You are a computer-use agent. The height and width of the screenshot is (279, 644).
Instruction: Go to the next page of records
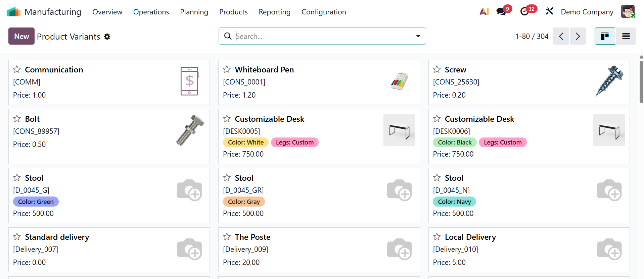tap(578, 36)
